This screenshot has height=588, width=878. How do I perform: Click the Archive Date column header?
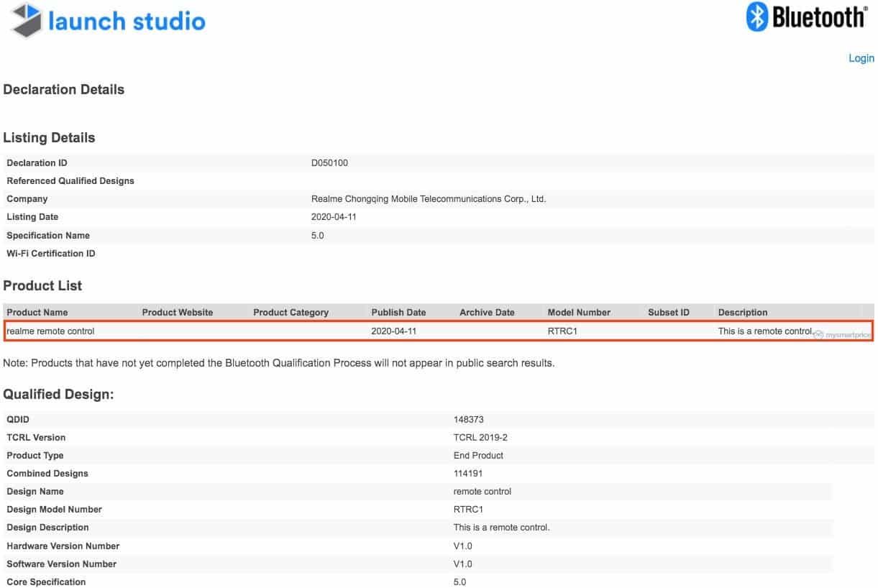coord(487,313)
